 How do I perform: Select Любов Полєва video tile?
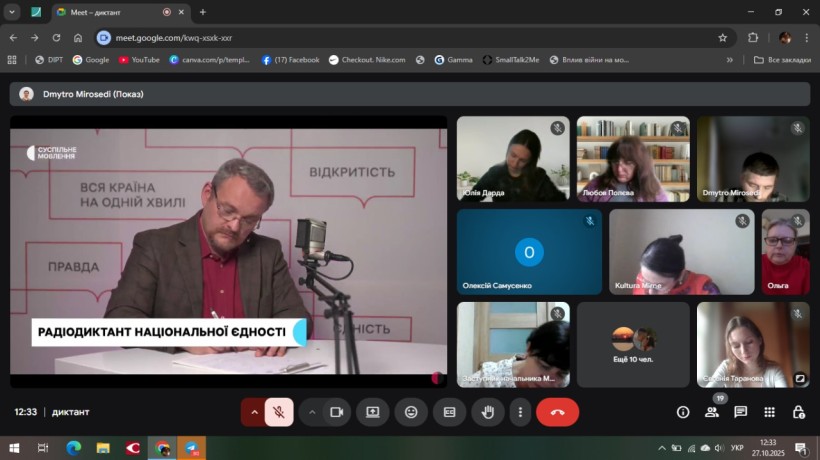pyautogui.click(x=633, y=159)
